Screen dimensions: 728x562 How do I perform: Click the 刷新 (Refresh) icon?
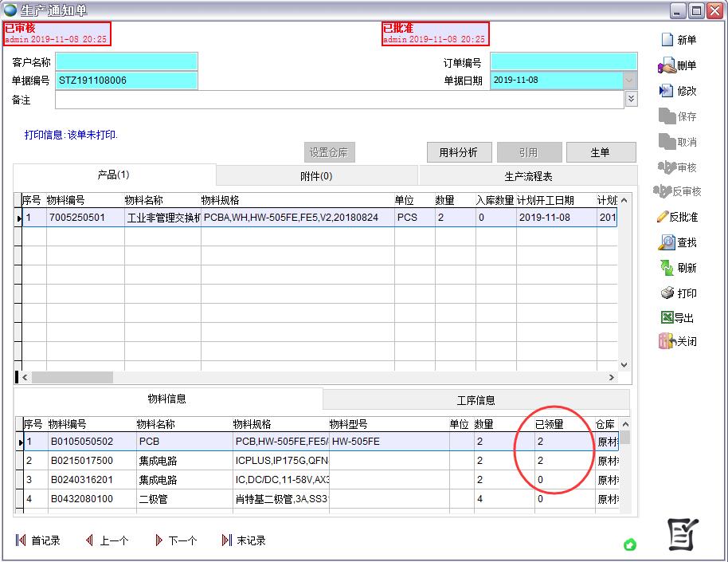click(x=667, y=268)
